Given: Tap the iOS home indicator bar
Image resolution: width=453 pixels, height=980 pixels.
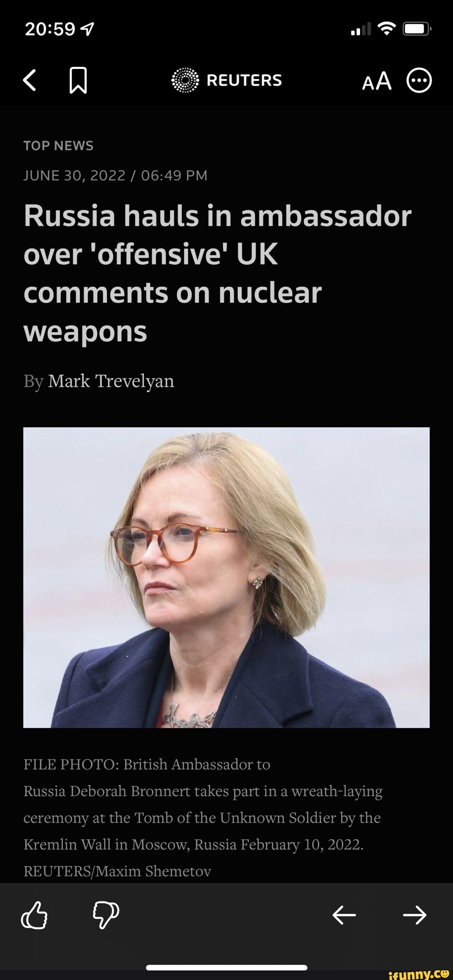Looking at the screenshot, I should point(226,967).
